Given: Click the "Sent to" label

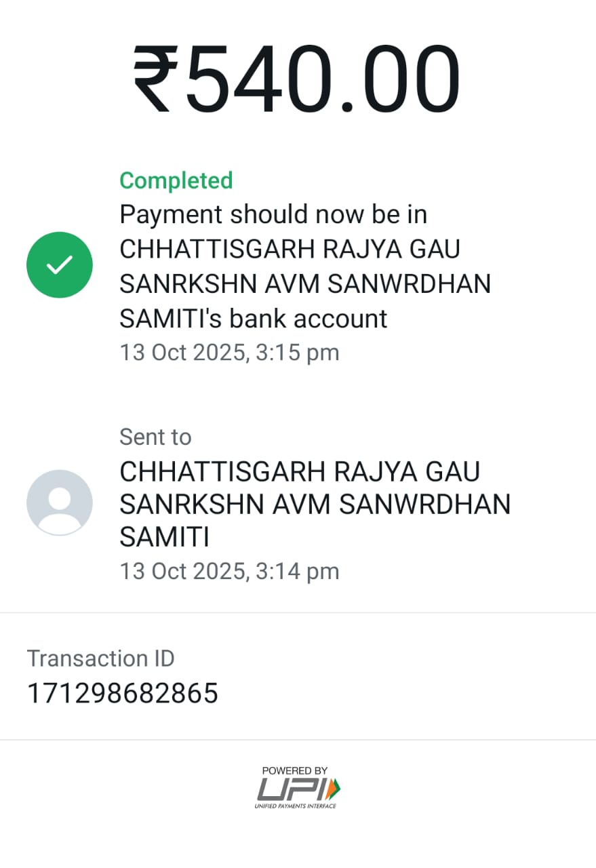Looking at the screenshot, I should click(x=155, y=437).
